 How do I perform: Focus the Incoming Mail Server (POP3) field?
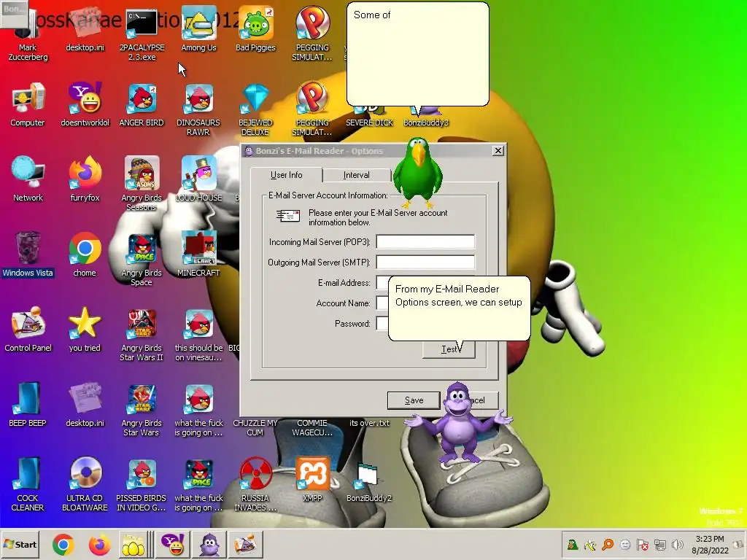click(x=425, y=242)
